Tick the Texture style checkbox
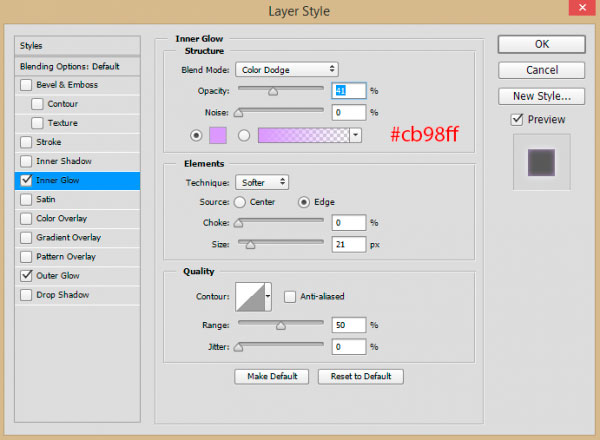Viewport: 600px width, 440px height. 37,123
